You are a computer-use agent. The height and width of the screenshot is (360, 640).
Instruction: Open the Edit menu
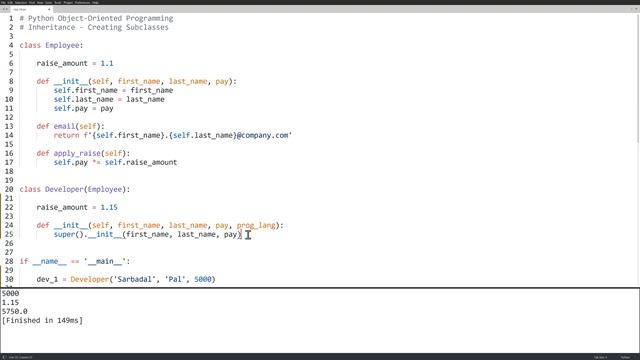10,2
